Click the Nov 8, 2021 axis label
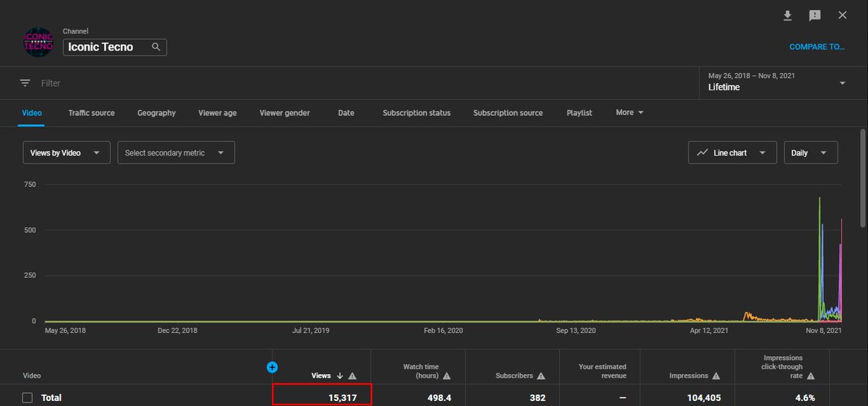This screenshot has height=406, width=868. click(x=825, y=331)
